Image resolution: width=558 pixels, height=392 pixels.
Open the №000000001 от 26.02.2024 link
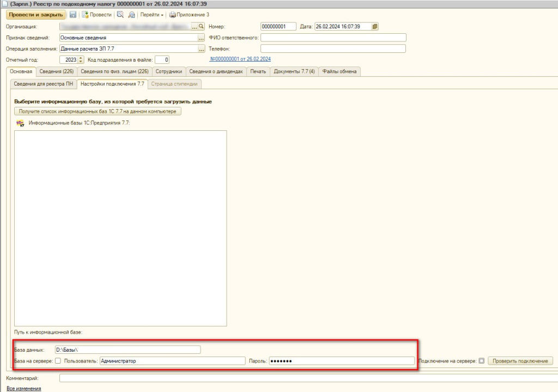(x=240, y=59)
